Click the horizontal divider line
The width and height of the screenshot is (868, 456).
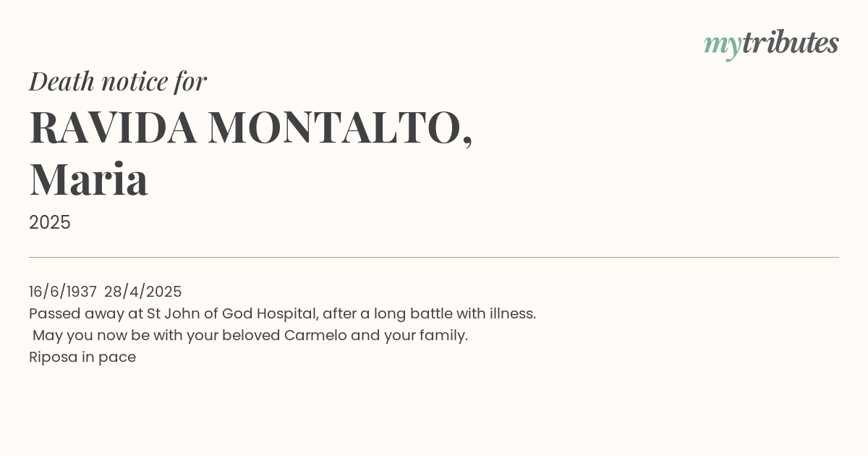[434, 257]
